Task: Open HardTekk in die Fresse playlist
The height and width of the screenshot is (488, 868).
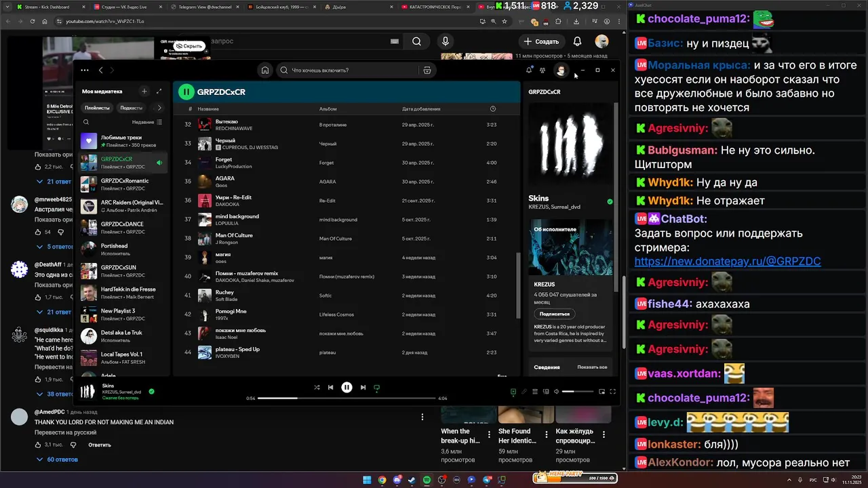Action: tap(122, 293)
